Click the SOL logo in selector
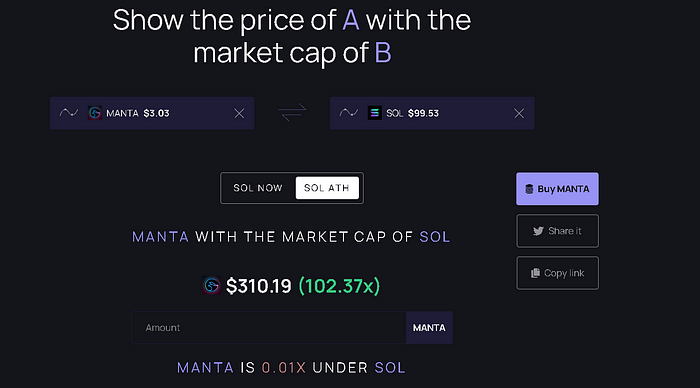Image resolution: width=700 pixels, height=388 pixels. tap(375, 113)
